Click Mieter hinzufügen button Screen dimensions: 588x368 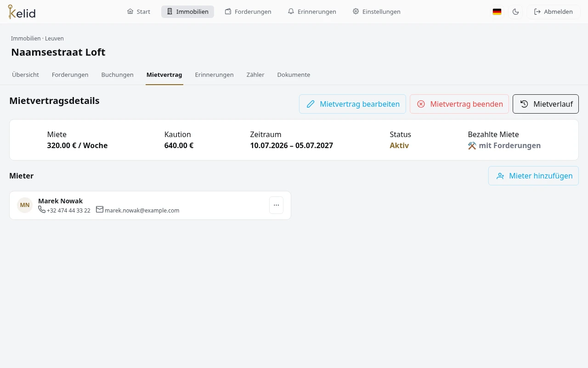[x=533, y=176]
